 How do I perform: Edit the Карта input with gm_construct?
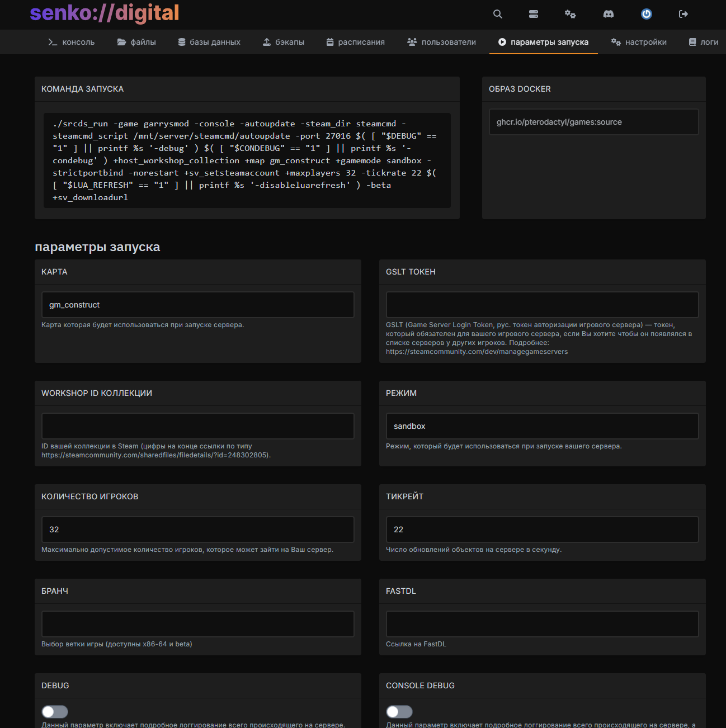point(198,305)
